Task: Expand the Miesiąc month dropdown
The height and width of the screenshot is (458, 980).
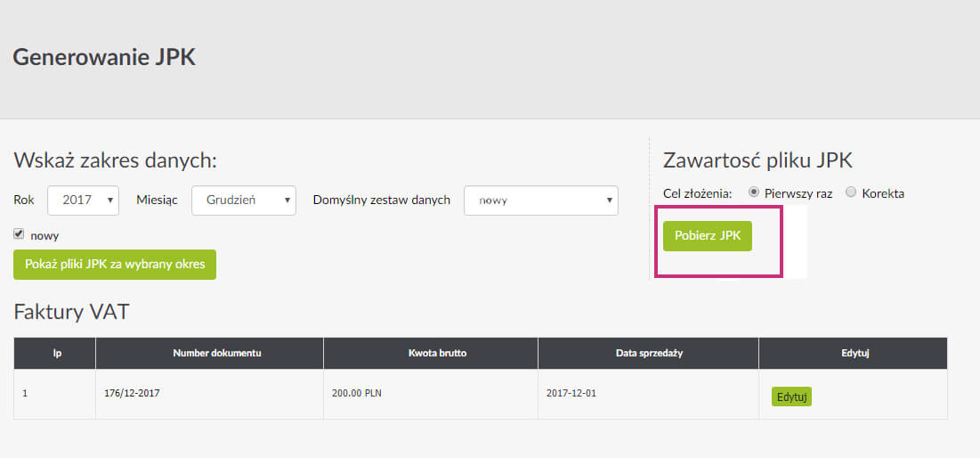Action: 244,200
